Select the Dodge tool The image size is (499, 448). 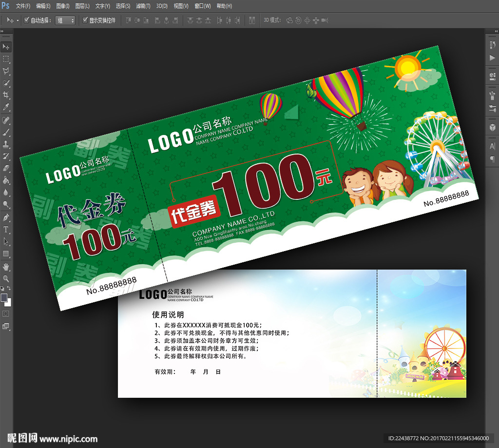pos(6,204)
